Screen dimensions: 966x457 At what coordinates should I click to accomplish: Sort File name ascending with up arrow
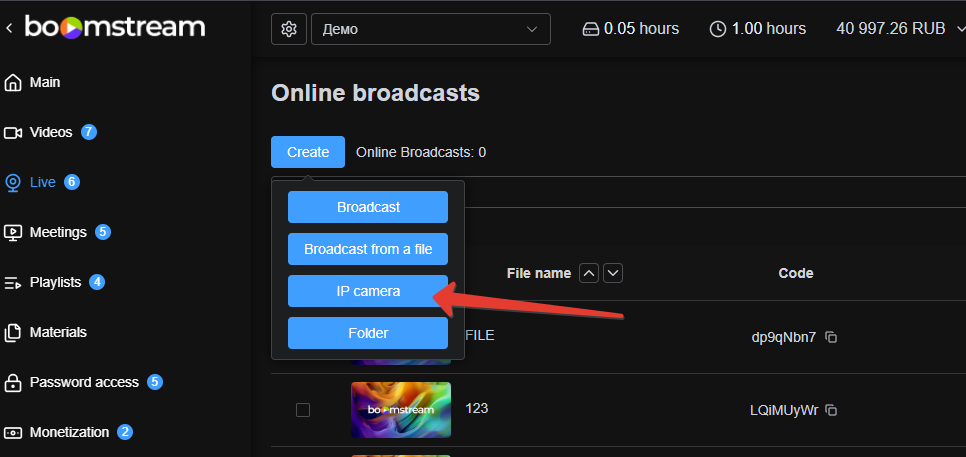(x=589, y=273)
